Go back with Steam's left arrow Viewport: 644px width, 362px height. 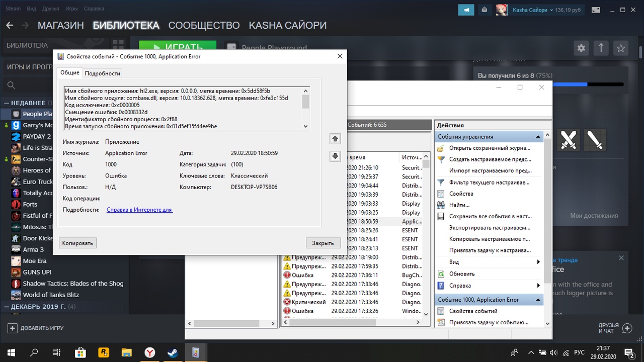pos(10,25)
